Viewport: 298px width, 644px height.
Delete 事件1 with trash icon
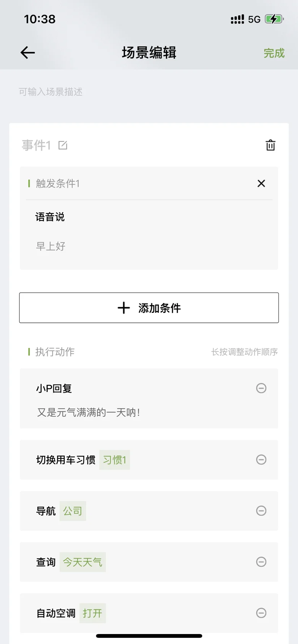(x=270, y=145)
